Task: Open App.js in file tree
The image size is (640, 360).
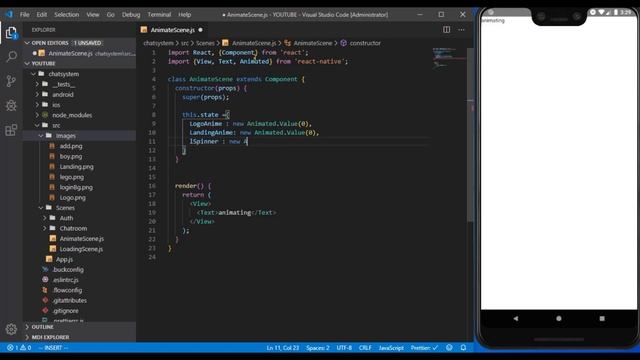Action: 64,259
